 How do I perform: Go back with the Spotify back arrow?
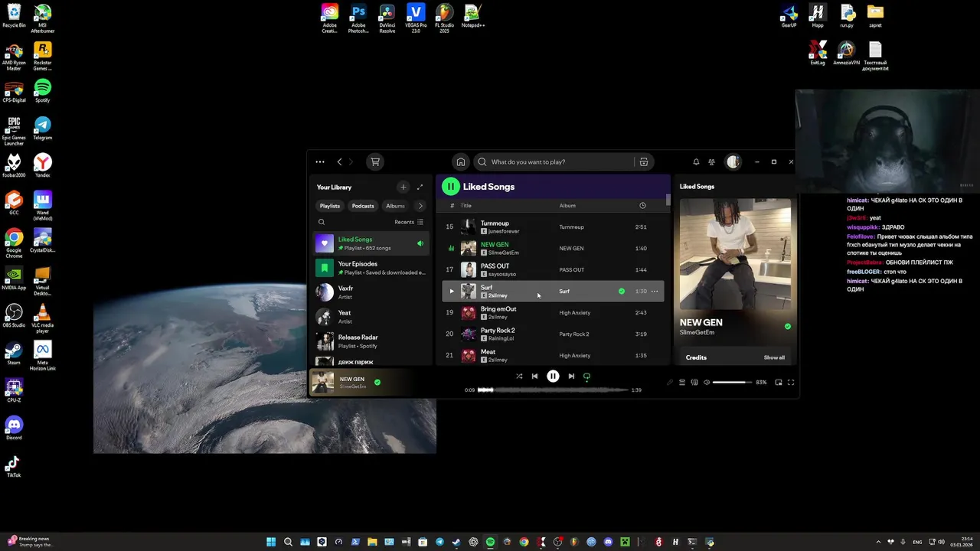pyautogui.click(x=340, y=162)
